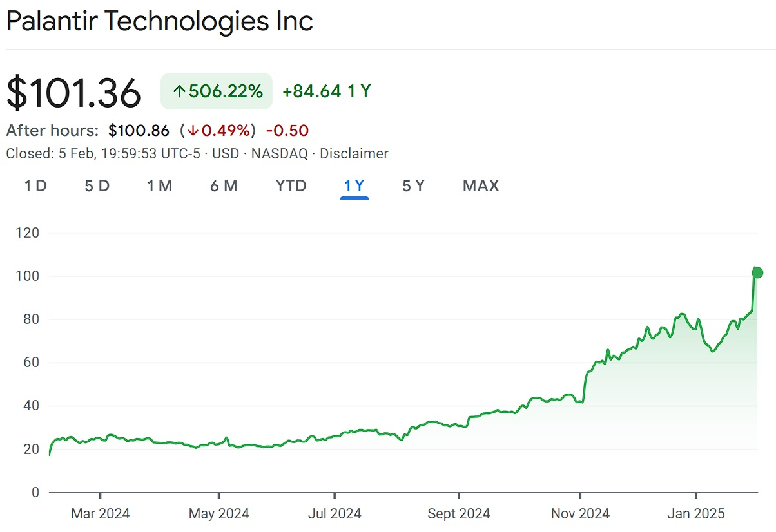The image size is (776, 532).
Task: Open the Disclaimer link
Action: (x=354, y=153)
